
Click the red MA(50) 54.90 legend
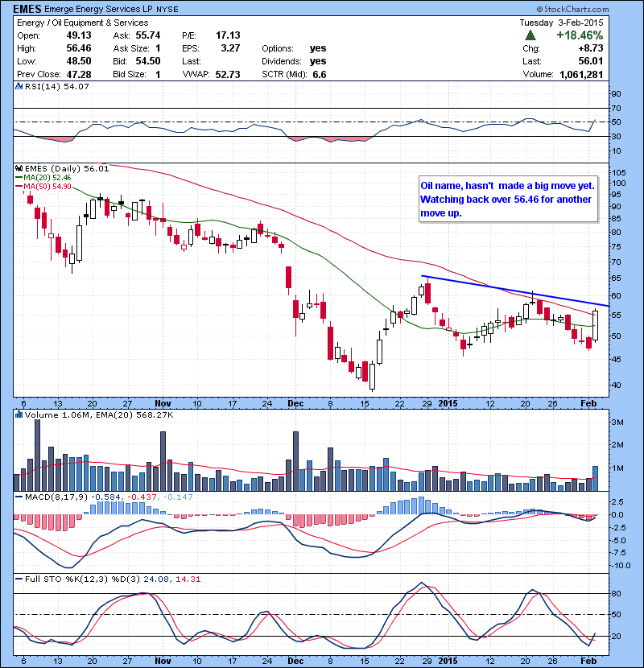coord(43,186)
